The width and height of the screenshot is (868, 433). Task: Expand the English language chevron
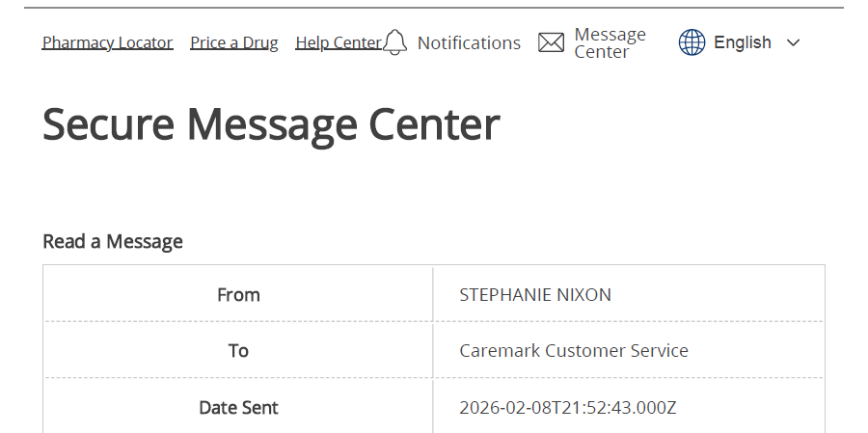coord(794,42)
